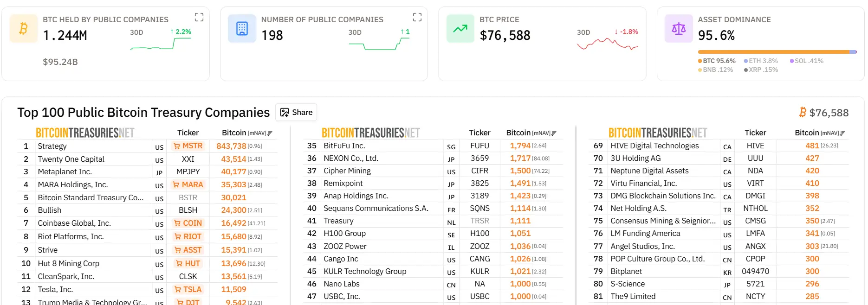Screen dimensions: 868x305
Task: Click the ETH 3.8% legend entry
Action: coord(761,61)
